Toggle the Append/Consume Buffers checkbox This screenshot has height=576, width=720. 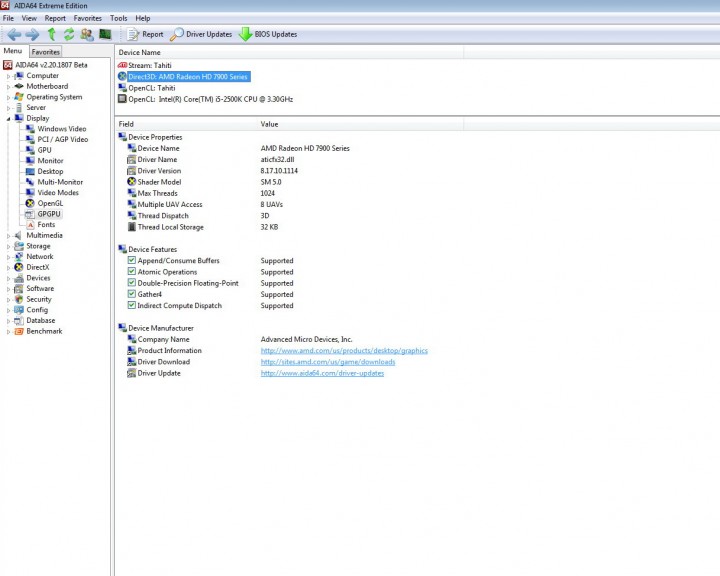[x=131, y=260]
